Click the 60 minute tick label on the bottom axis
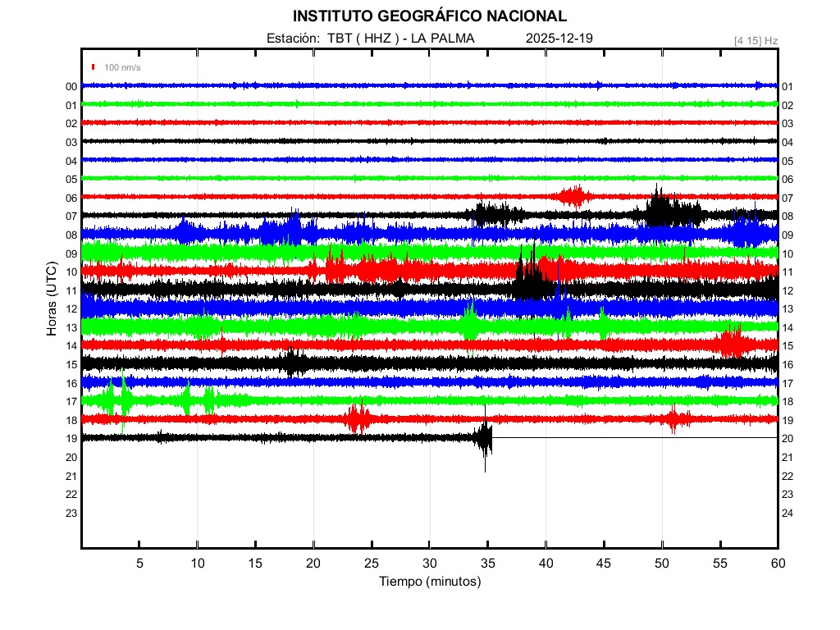 (778, 564)
